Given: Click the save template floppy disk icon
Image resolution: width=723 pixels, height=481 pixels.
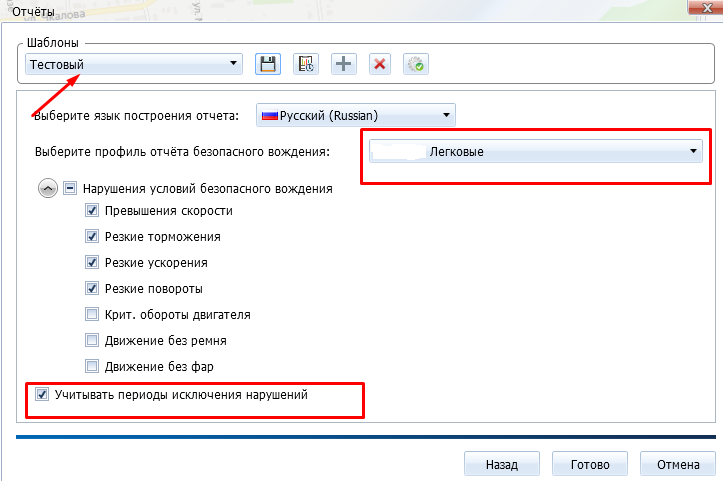Looking at the screenshot, I should pyautogui.click(x=267, y=64).
